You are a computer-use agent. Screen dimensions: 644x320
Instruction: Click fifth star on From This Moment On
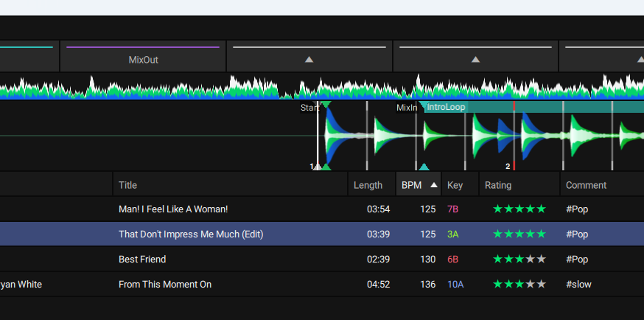click(x=542, y=285)
